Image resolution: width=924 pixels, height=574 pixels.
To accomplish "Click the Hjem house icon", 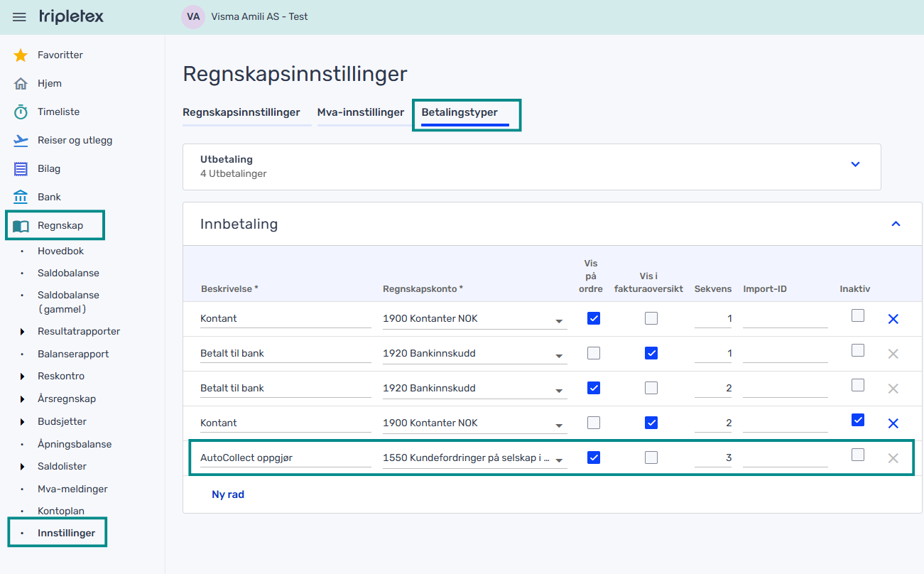I will [21, 84].
